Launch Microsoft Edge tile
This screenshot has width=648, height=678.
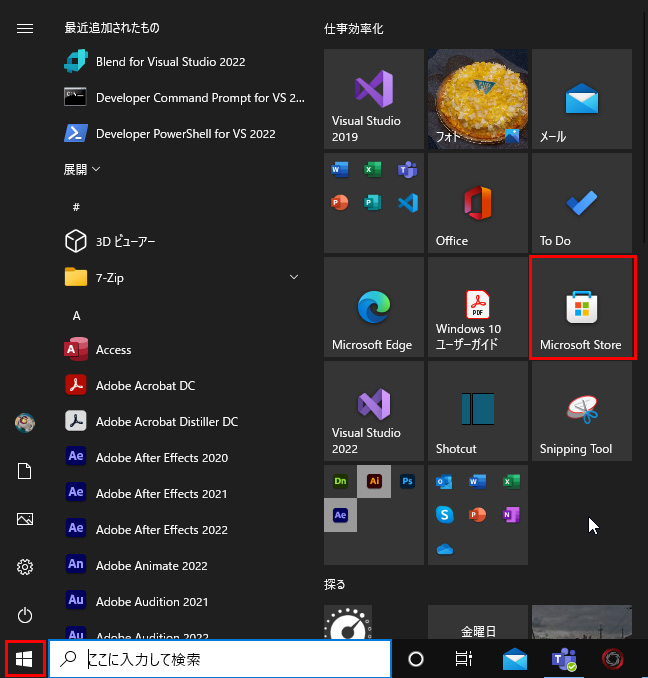tap(373, 307)
